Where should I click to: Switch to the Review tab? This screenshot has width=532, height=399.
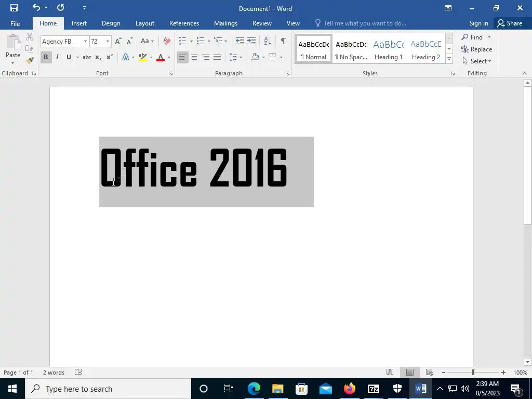pos(262,23)
